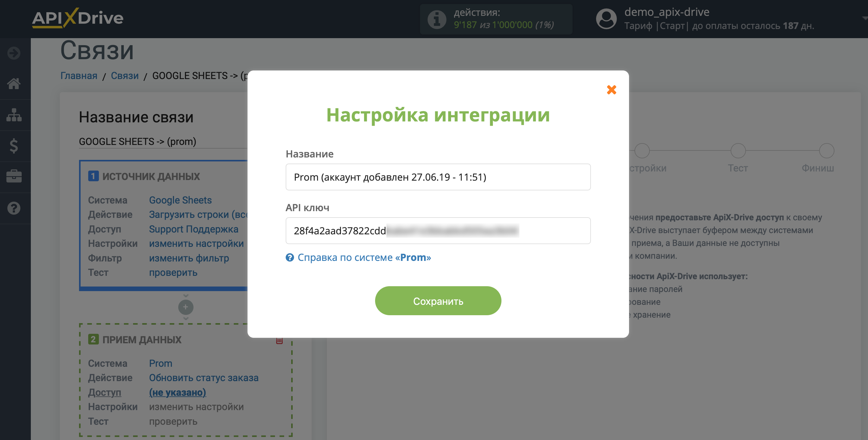Click изменить настройки in ПРИЕМ ДАННЫХ block
This screenshot has height=440, width=868.
pyautogui.click(x=196, y=407)
